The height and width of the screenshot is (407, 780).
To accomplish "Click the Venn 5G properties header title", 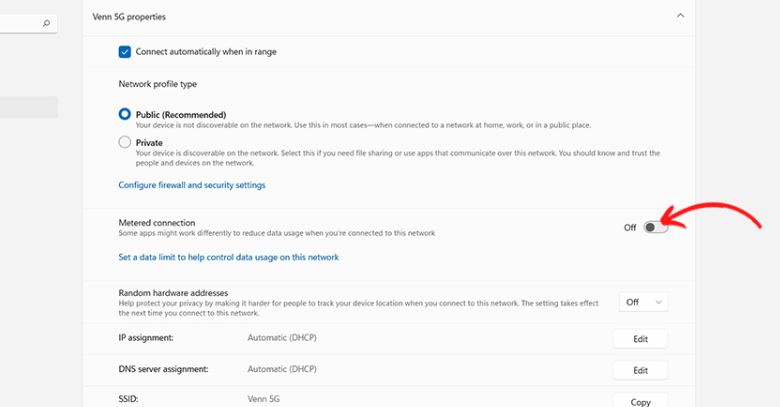I will click(129, 17).
